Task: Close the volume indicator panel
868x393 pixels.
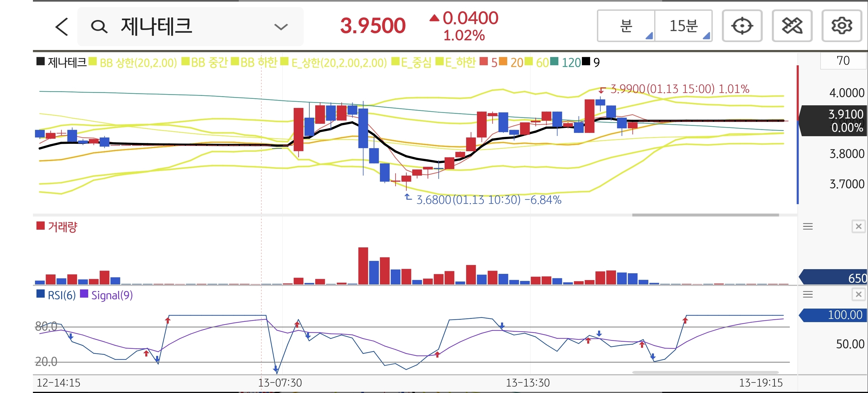Action: pos(858,227)
